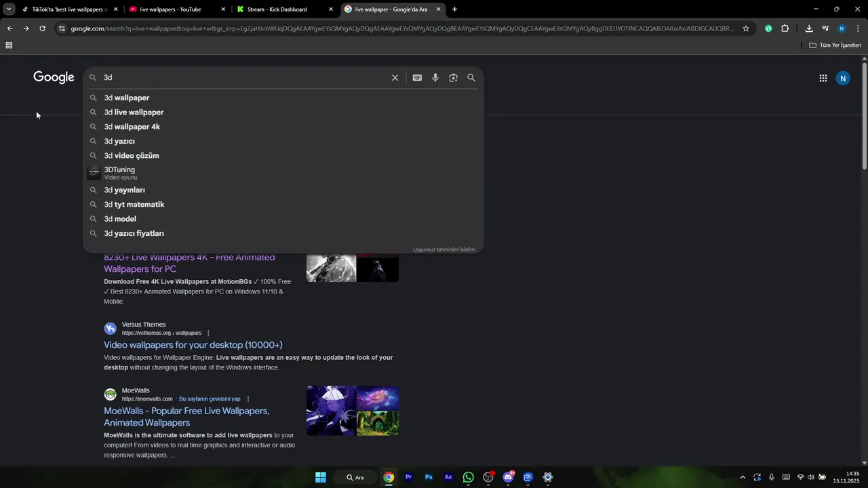The height and width of the screenshot is (488, 868).
Task: Select the '3d model' suggestion
Action: [x=283, y=219]
